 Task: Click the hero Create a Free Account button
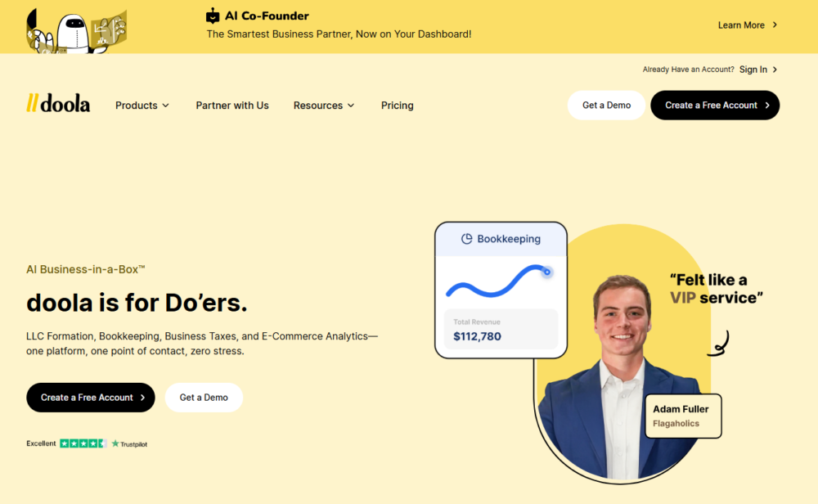tap(91, 398)
